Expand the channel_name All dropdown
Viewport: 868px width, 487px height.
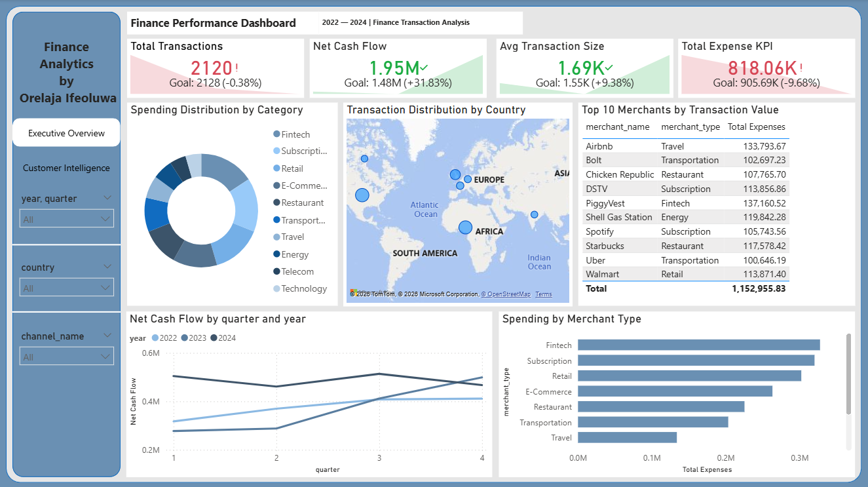tap(67, 357)
